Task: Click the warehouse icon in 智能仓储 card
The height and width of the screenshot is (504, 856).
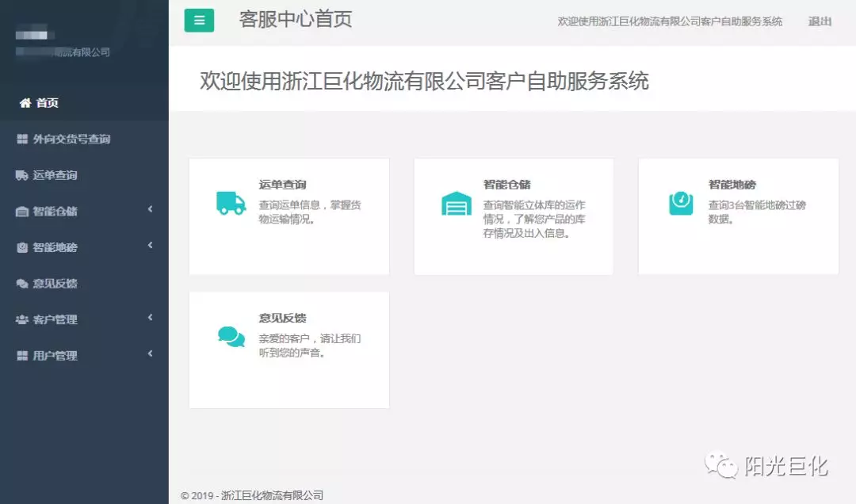Action: point(456,204)
